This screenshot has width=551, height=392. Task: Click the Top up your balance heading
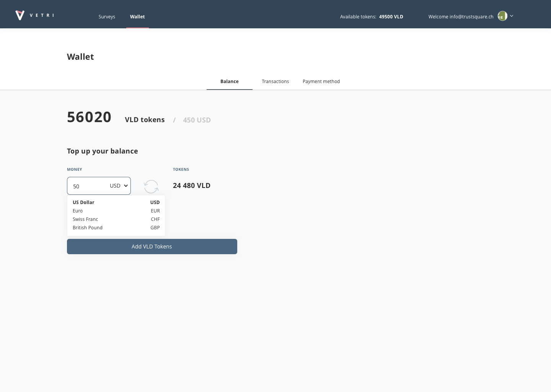click(103, 151)
